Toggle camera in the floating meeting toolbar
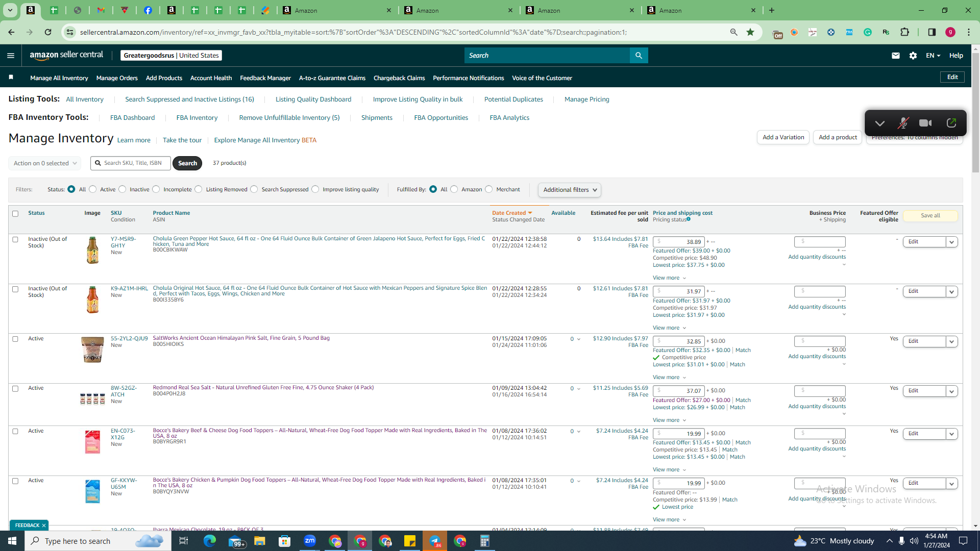Screen dimensions: 980x551 click(x=925, y=123)
